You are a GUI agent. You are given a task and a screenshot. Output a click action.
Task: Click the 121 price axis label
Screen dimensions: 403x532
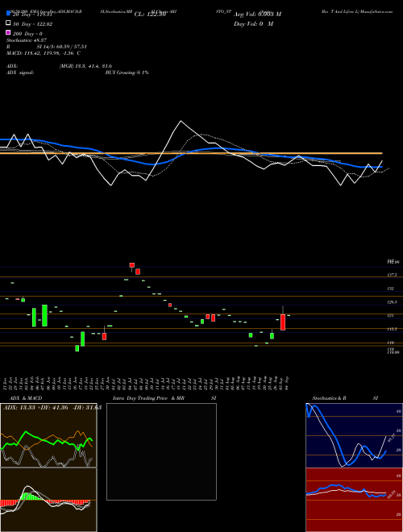click(391, 315)
